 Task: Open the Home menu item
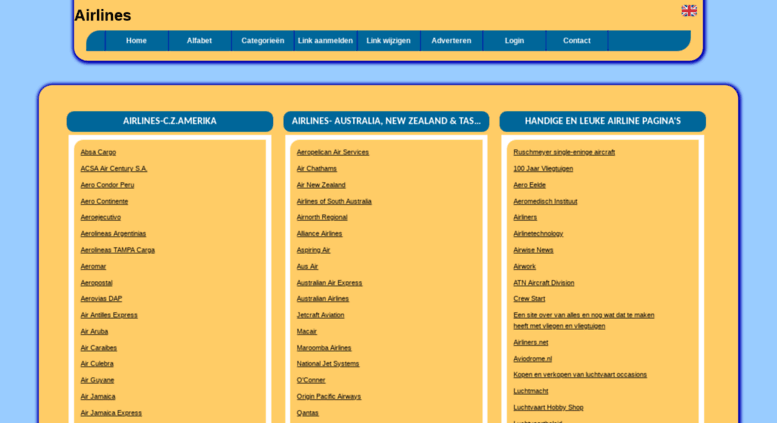click(136, 41)
